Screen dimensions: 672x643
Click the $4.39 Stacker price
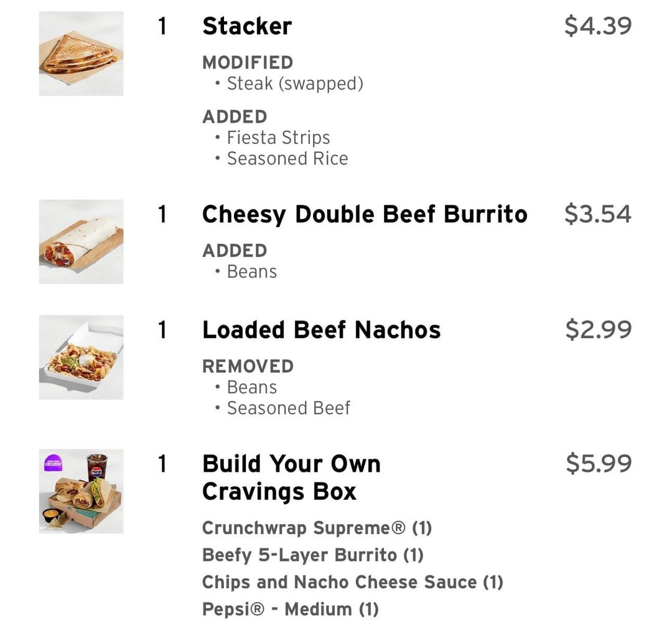click(x=597, y=26)
